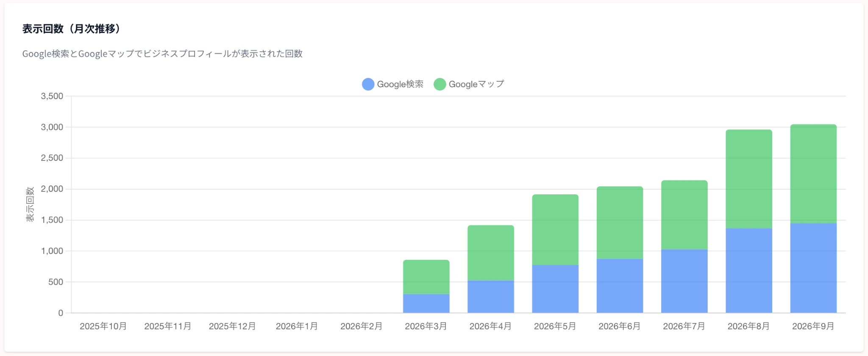Choose the green segment of the 2026年8月 bar

coord(749,179)
